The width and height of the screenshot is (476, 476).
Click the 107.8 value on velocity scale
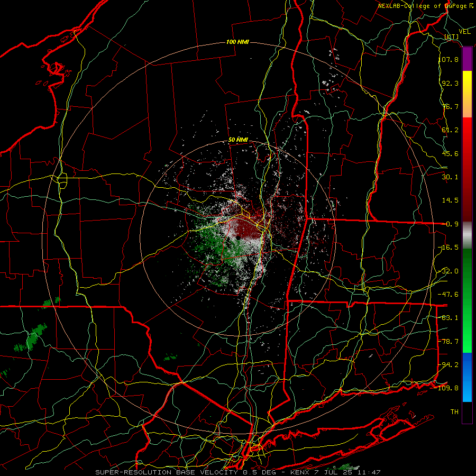pyautogui.click(x=448, y=59)
